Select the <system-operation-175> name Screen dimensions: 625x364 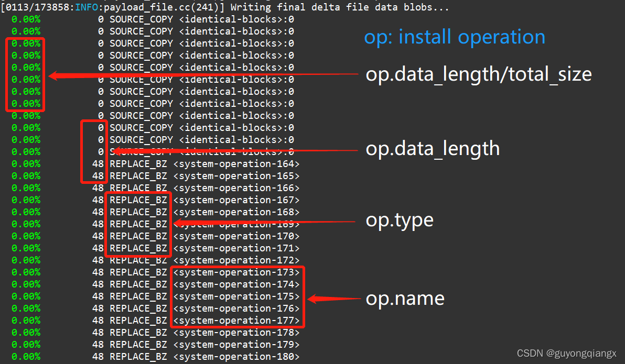[x=236, y=296]
